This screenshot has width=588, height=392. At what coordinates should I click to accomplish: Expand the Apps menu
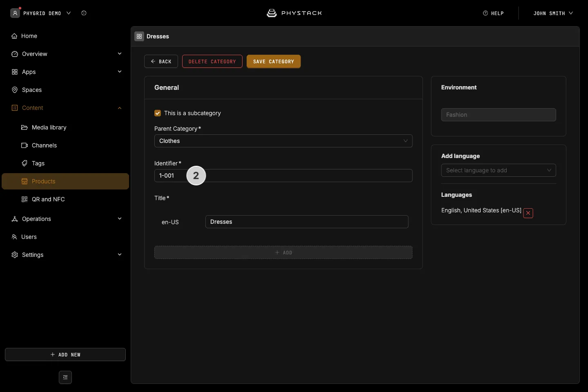(x=65, y=72)
